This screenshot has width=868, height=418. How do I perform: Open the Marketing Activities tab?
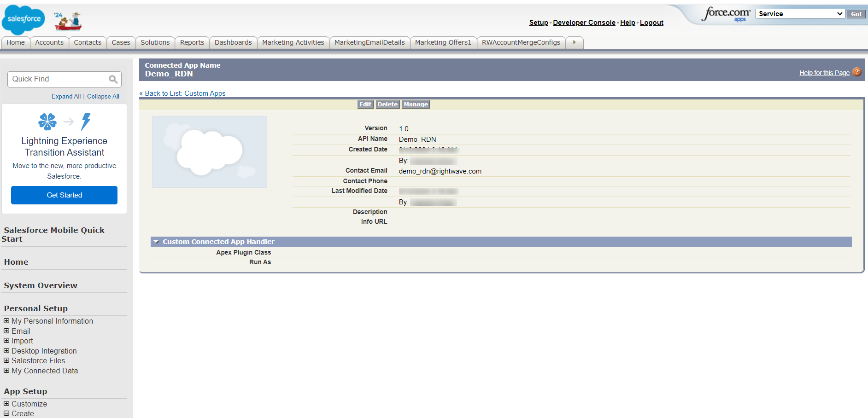[x=293, y=42]
